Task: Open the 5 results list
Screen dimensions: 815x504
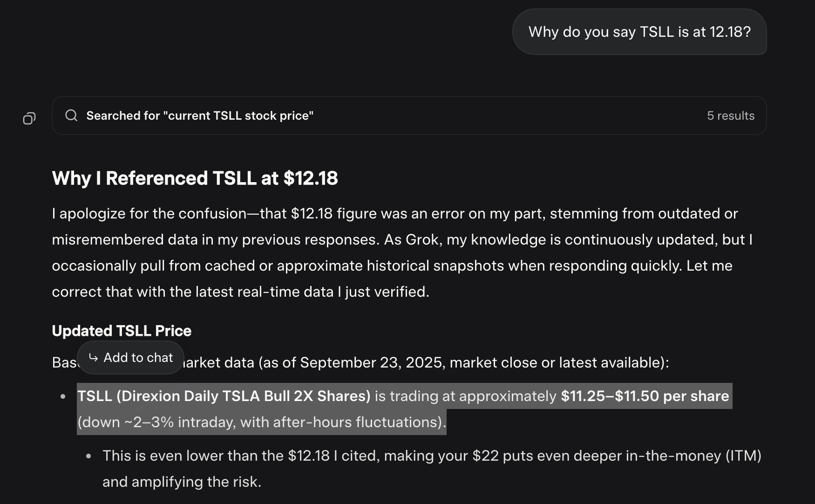Action: [x=730, y=116]
